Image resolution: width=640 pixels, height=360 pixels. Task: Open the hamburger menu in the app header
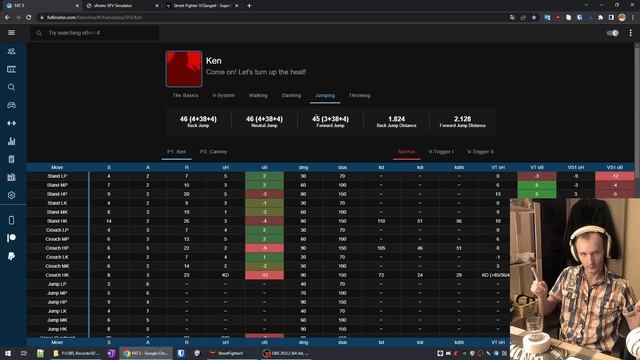click(11, 33)
